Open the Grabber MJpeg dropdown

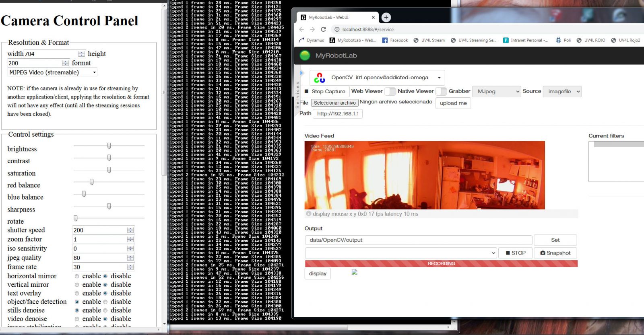[x=497, y=92]
